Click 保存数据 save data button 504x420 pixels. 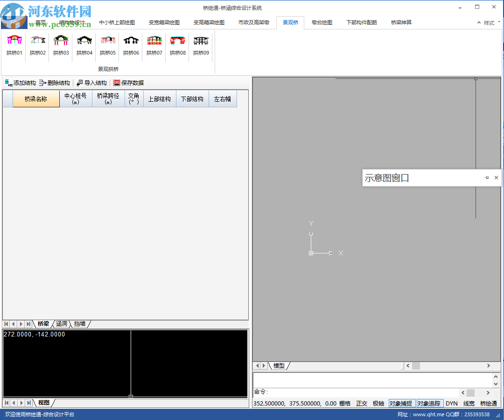tap(129, 83)
